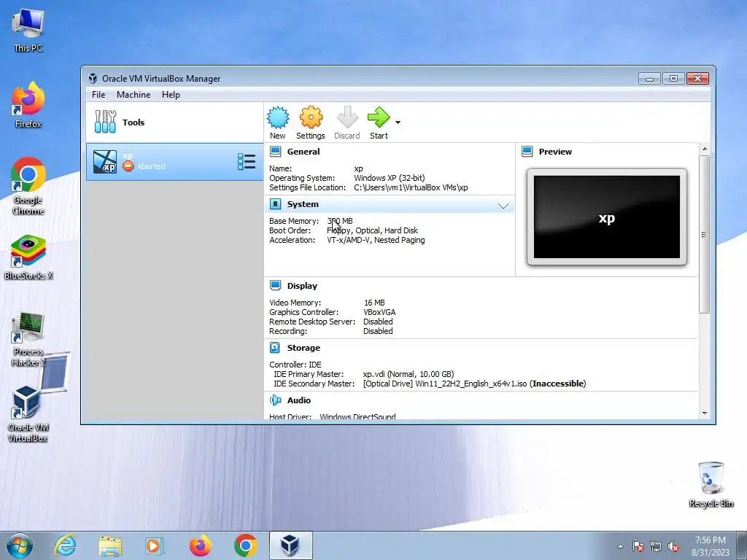
Task: Open the Display settings heading link
Action: click(x=302, y=286)
